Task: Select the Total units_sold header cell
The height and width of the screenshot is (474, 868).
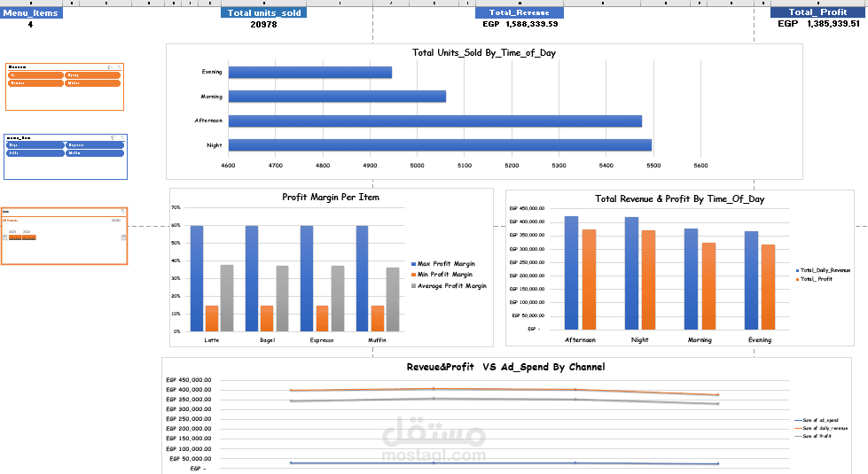Action: [x=263, y=12]
